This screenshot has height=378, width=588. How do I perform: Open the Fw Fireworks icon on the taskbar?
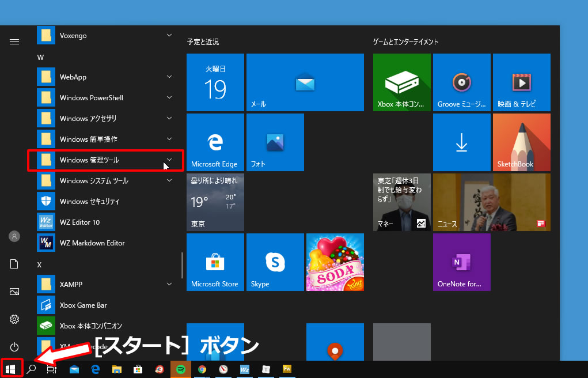(x=287, y=369)
